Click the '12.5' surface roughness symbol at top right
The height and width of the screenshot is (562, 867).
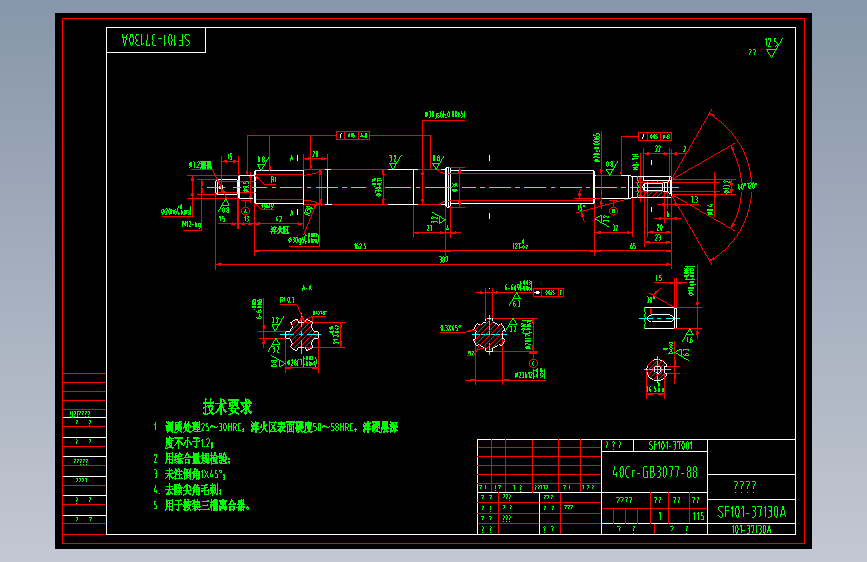(774, 47)
